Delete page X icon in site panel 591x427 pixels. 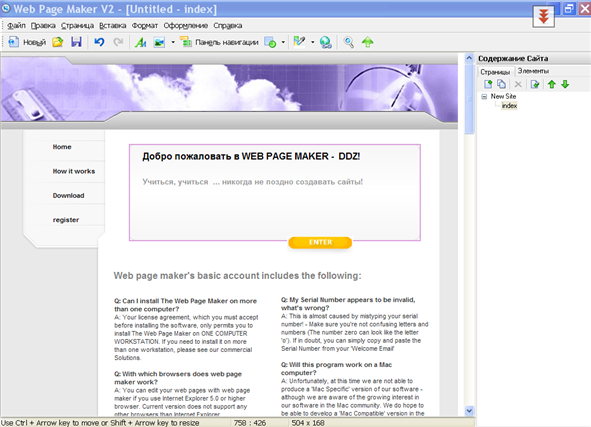(518, 84)
